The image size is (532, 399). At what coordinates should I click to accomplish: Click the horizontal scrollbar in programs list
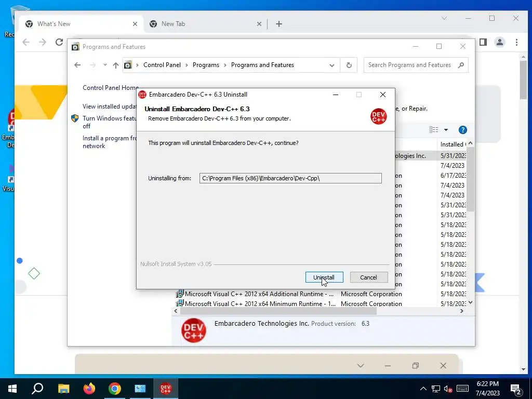[278, 311]
